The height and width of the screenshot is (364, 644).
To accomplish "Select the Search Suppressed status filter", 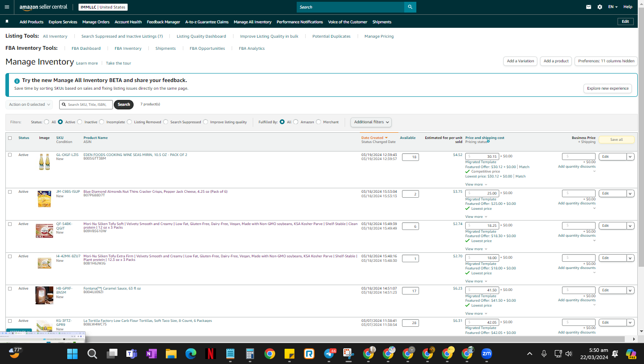I will (166, 122).
